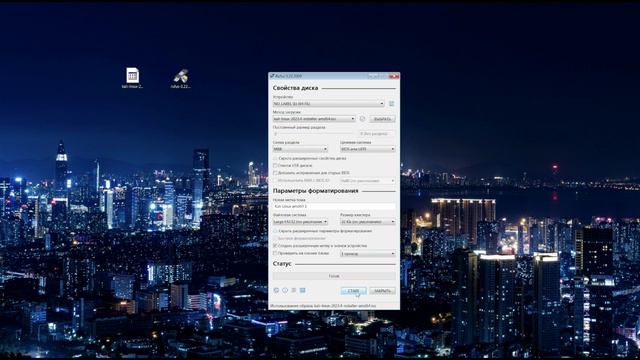Click the 'ВЫБРАТЬ' button
Image resolution: width=640 pixels, height=360 pixels.
[382, 119]
